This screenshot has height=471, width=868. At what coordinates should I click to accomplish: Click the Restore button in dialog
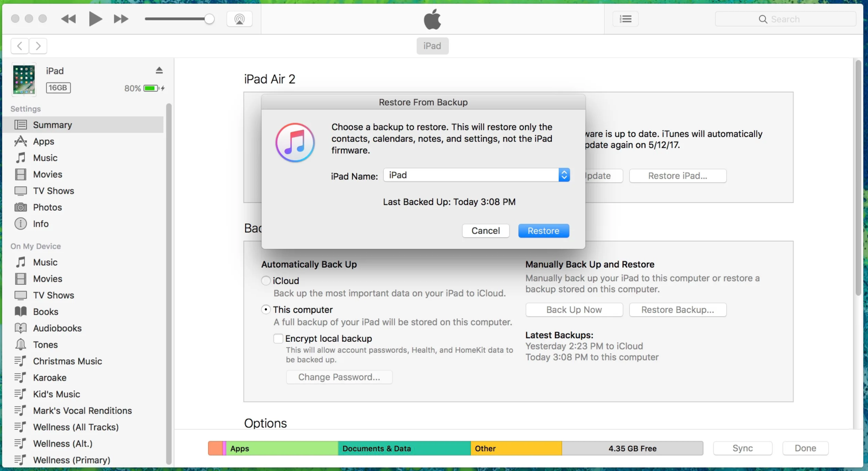(x=543, y=231)
